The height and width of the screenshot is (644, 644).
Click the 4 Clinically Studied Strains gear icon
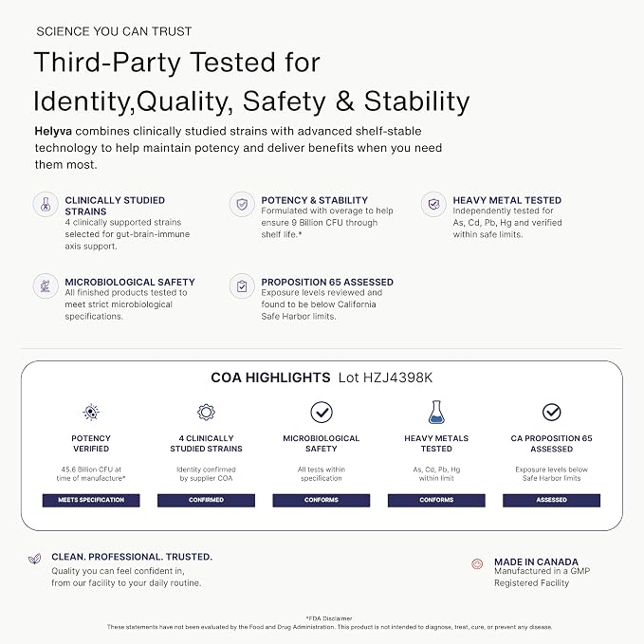click(x=206, y=412)
